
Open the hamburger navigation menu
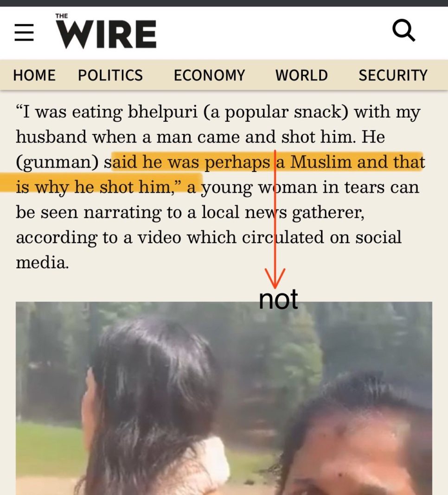24,32
